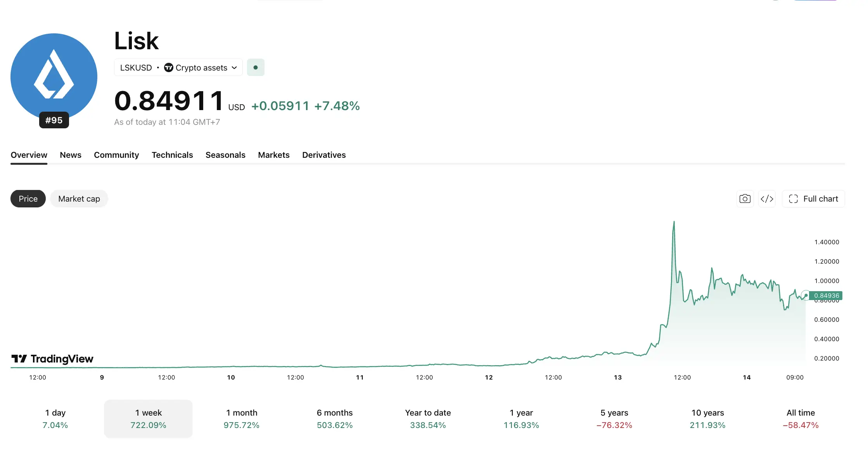
Task: Click the Lisk heading title
Action: pyautogui.click(x=137, y=41)
